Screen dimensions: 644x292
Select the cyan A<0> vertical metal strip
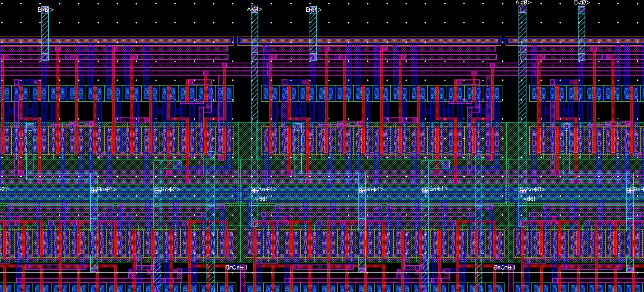point(522,112)
